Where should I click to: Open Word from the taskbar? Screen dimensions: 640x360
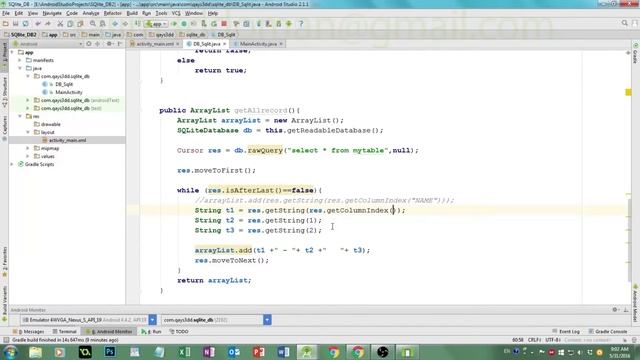click(x=283, y=352)
